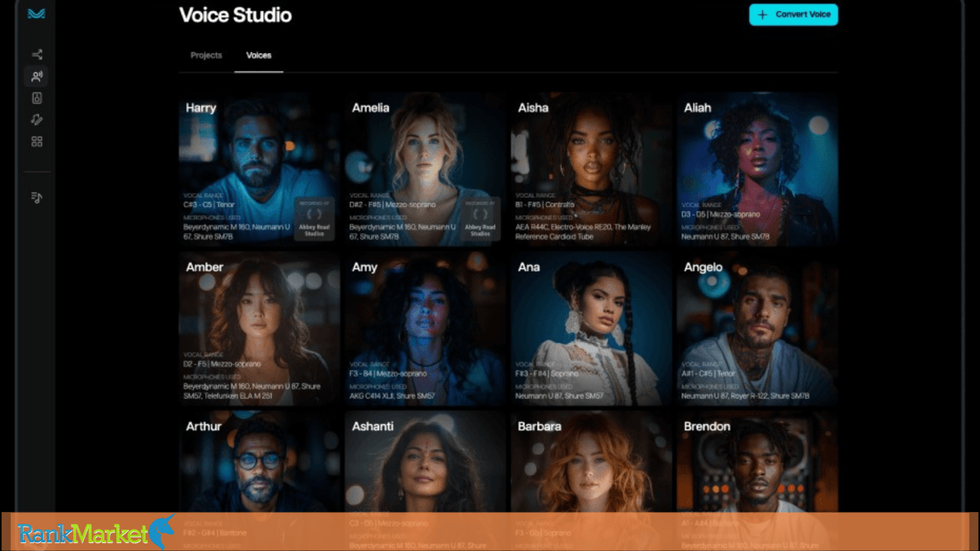
Task: Select the voice person icon in the sidebar
Action: point(37,76)
